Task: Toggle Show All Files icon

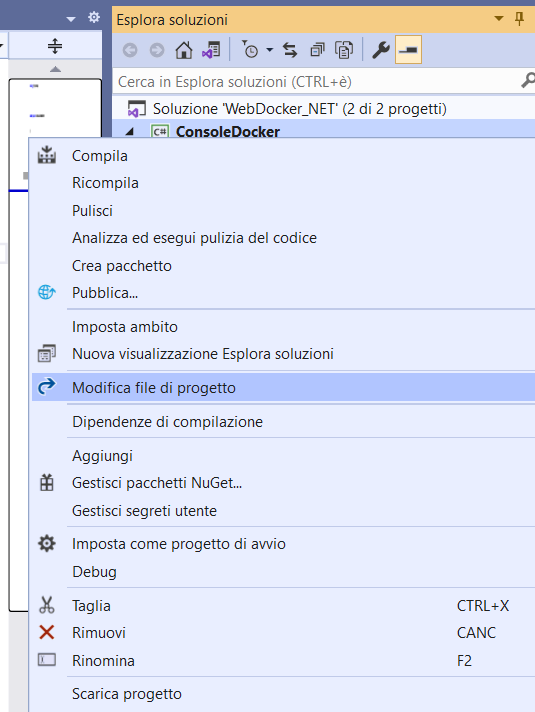Action: tap(344, 50)
